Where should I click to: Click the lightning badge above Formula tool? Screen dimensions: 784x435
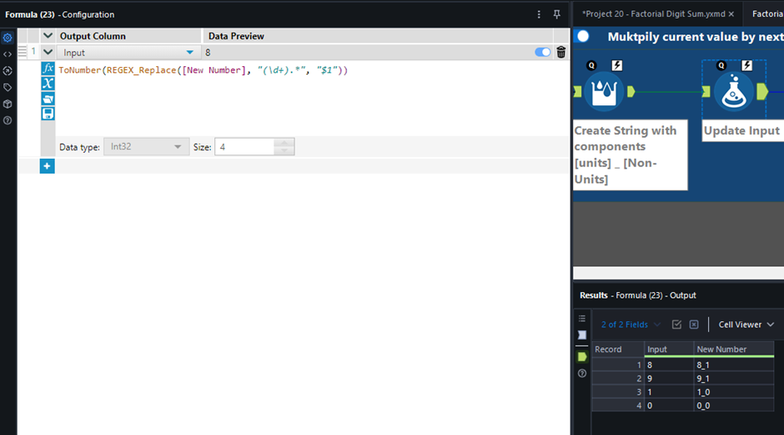(746, 66)
